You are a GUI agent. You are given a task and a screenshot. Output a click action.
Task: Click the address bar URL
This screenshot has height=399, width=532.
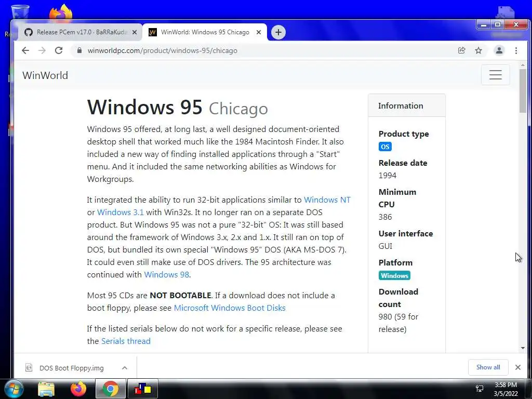(x=162, y=50)
